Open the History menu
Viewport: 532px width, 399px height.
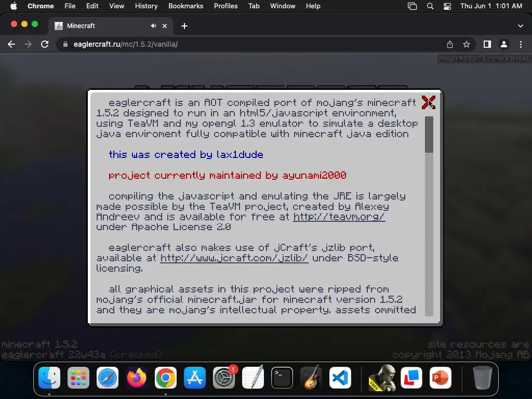[x=146, y=6]
